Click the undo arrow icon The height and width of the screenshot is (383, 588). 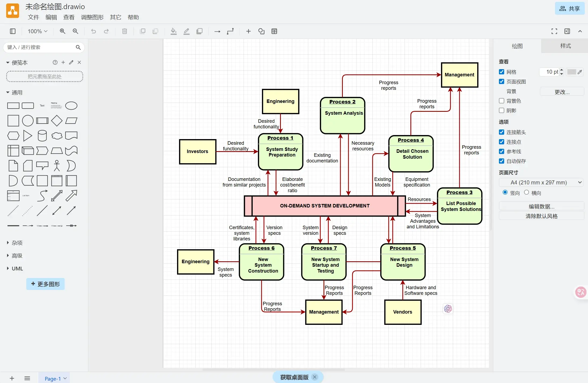click(x=93, y=31)
